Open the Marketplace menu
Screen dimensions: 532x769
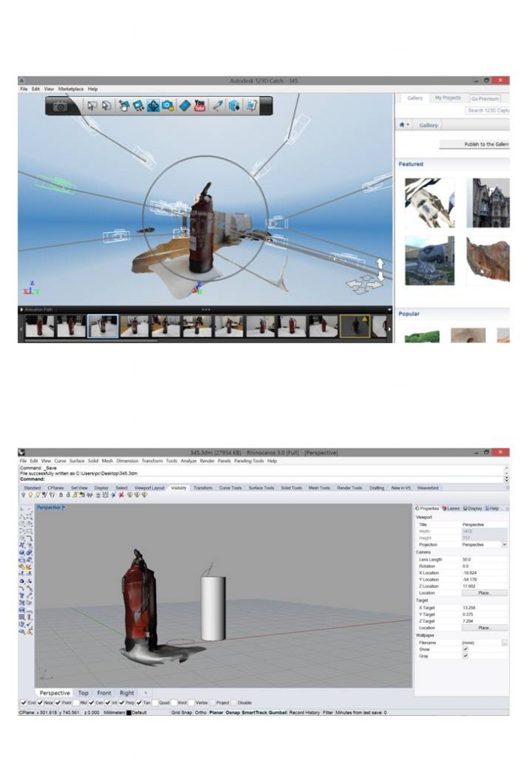pos(71,89)
